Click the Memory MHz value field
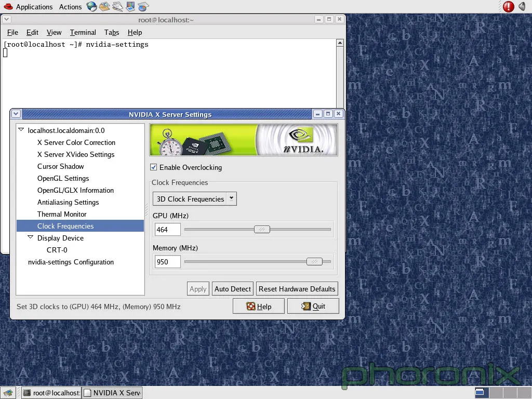The image size is (532, 399). (167, 262)
